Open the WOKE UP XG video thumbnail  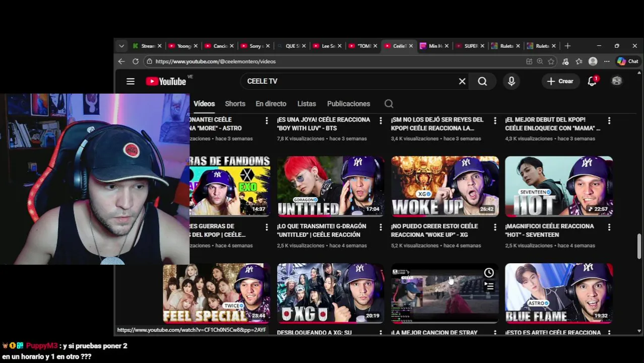[445, 187]
